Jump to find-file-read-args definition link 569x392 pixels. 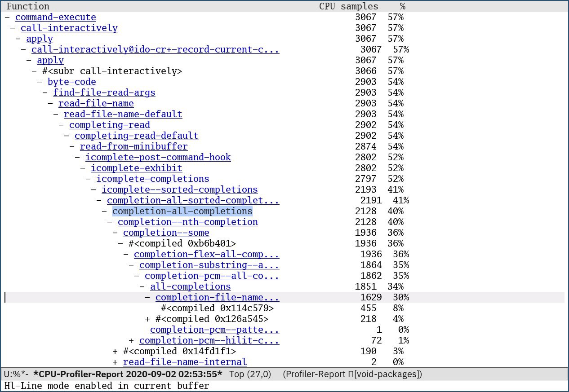point(104,92)
